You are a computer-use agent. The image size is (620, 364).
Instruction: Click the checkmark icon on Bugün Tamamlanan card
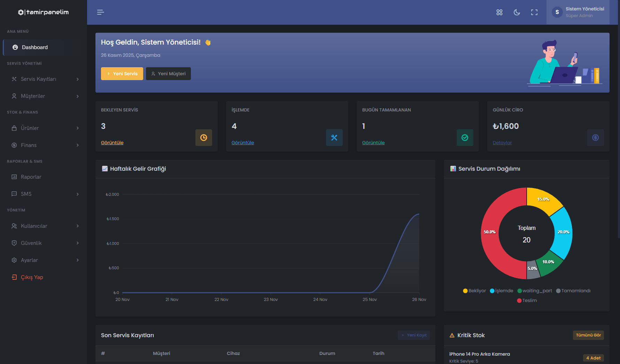pos(465,138)
